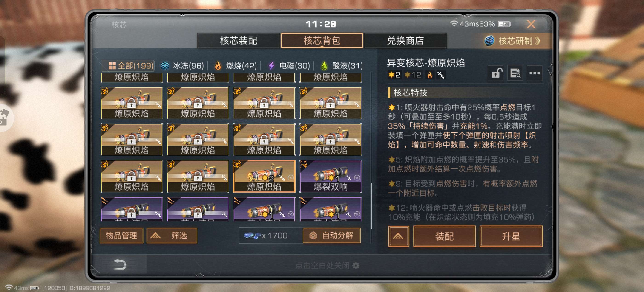This screenshot has height=292, width=644.
Task: Filter cores by 冰冻 snowflake category
Action: point(182,66)
